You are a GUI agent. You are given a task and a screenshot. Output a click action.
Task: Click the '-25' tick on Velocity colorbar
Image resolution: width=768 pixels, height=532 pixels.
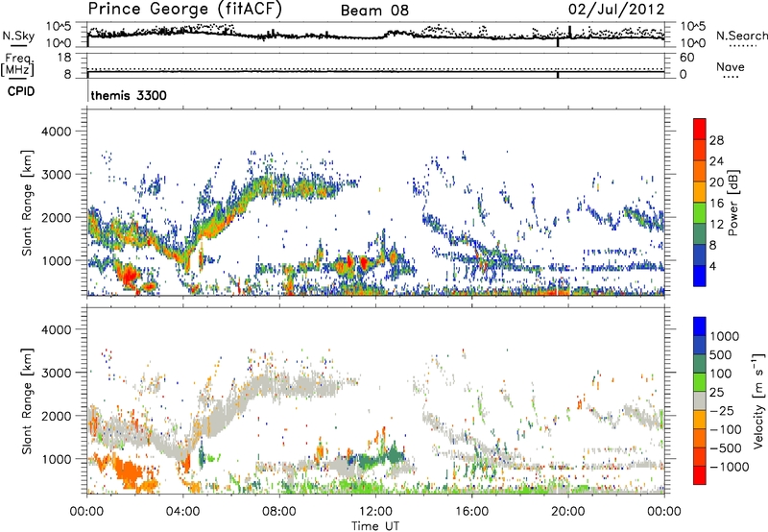[723, 410]
